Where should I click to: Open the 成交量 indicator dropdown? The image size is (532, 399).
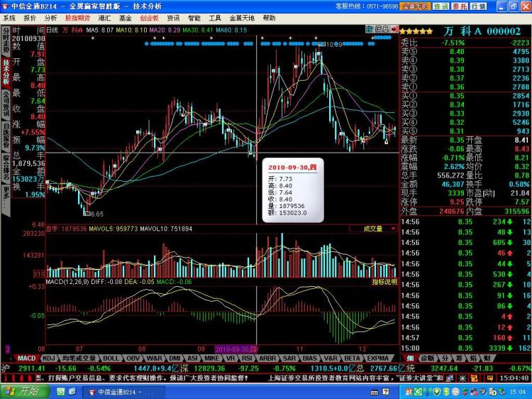click(x=374, y=229)
